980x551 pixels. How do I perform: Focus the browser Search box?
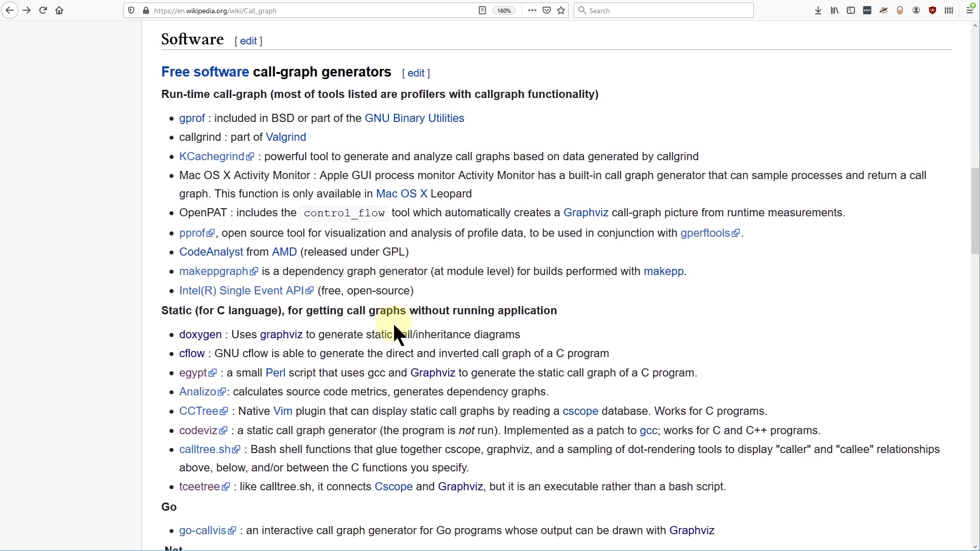click(664, 10)
